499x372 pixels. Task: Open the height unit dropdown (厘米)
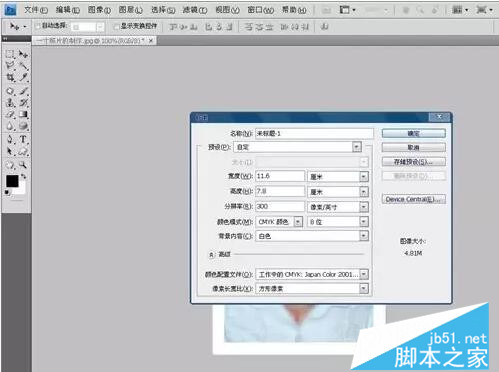364,192
